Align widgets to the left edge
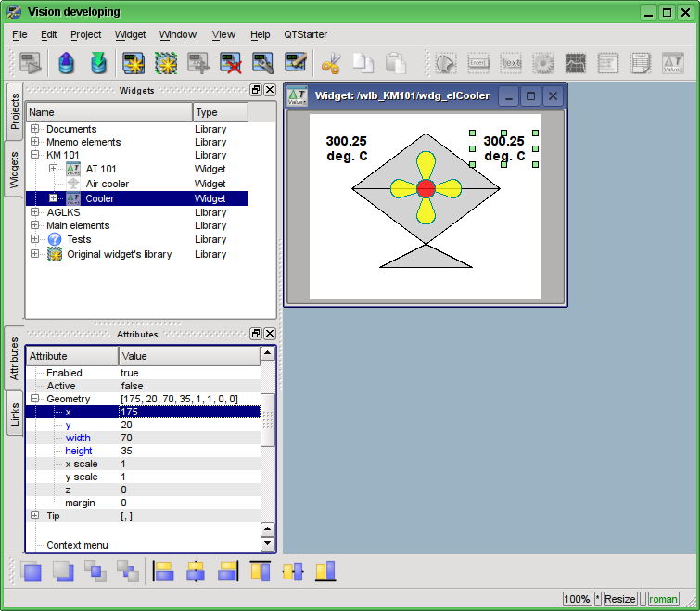700x611 pixels. [x=164, y=571]
